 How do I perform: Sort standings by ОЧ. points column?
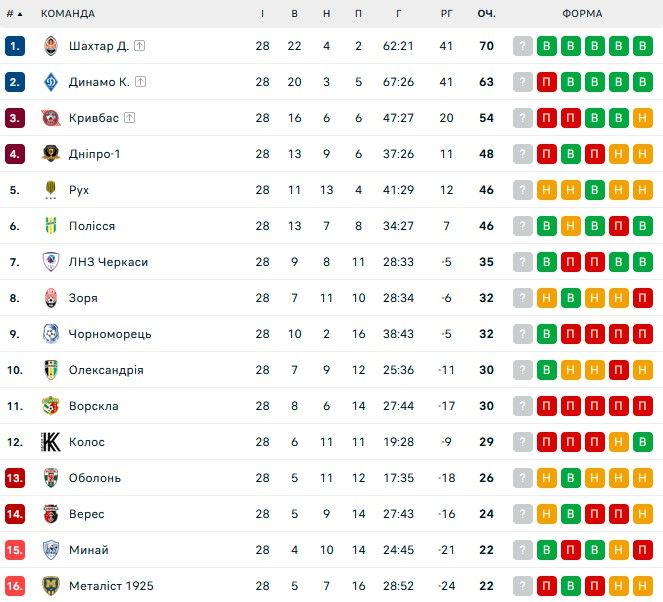tap(487, 14)
